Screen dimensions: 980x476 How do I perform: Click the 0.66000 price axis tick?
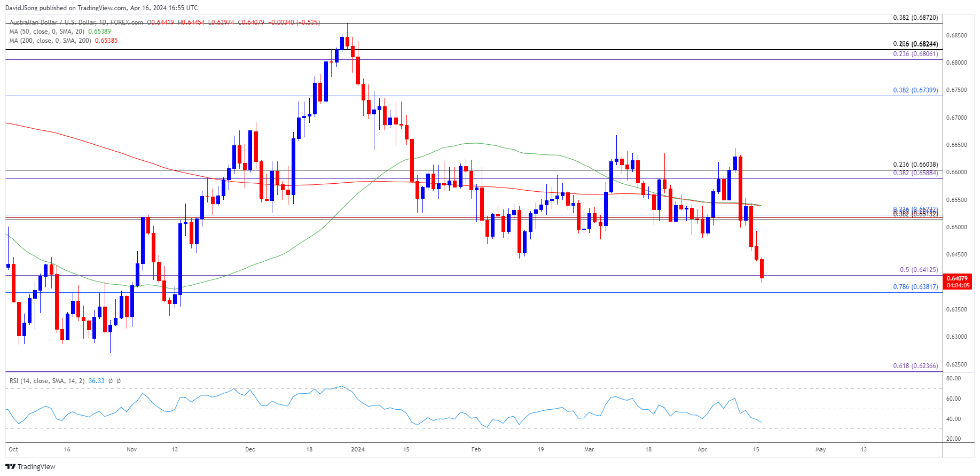[x=957, y=173]
